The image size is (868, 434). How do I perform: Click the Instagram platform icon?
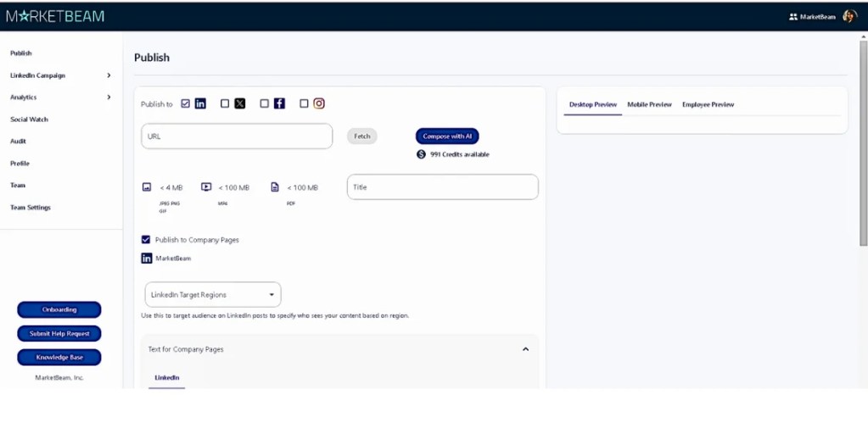(x=319, y=103)
